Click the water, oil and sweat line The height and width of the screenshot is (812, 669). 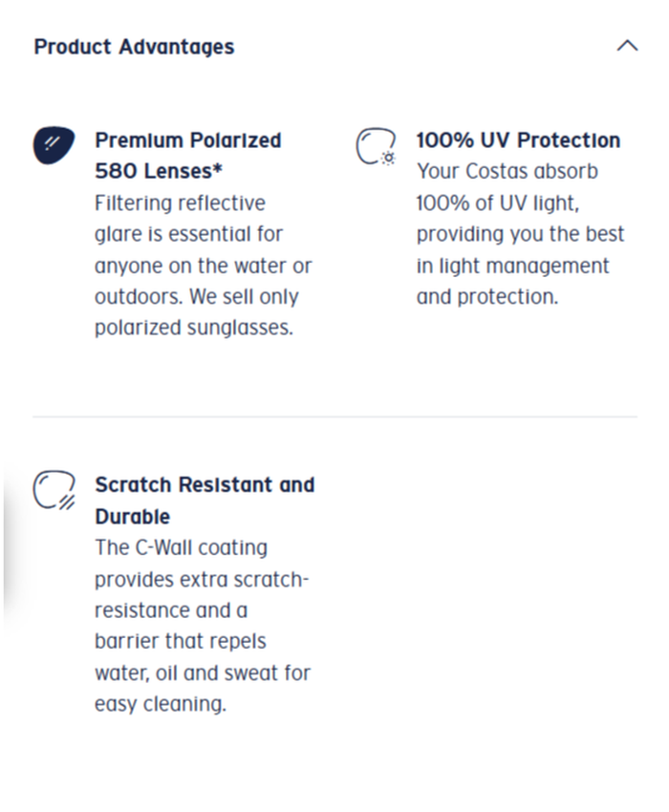202,673
